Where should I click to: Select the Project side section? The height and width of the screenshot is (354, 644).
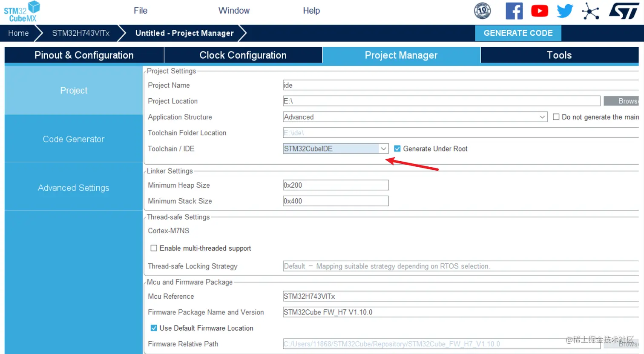[x=74, y=90]
